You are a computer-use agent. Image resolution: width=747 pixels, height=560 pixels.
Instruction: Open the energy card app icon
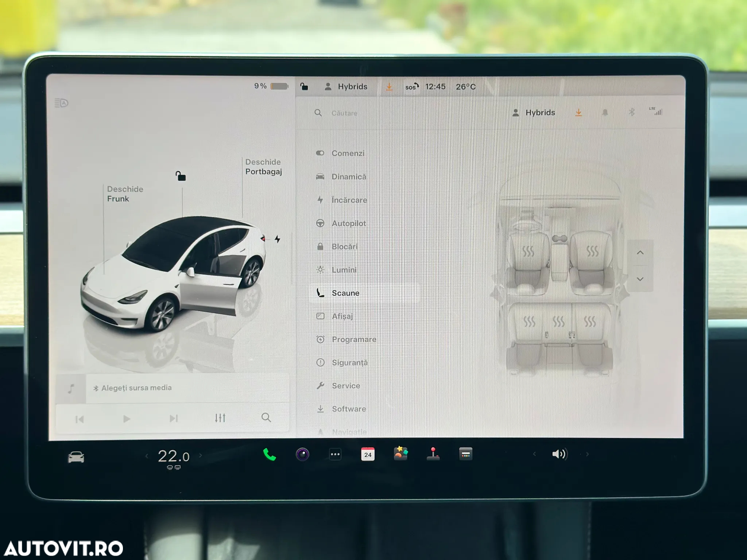[466, 454]
